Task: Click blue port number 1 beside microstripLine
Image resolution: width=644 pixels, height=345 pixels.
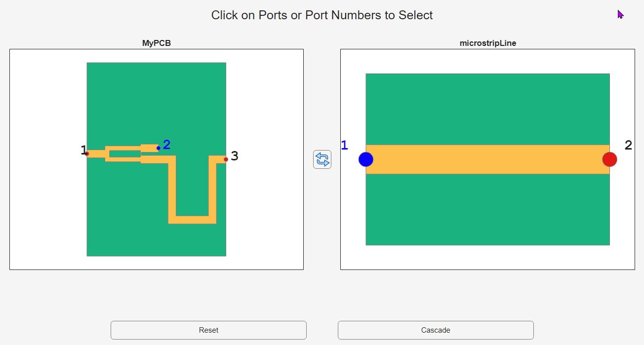Action: (x=344, y=145)
